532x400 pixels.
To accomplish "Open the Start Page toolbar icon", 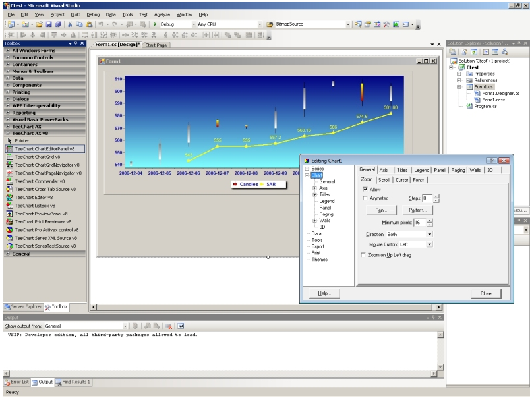I will pos(396,24).
